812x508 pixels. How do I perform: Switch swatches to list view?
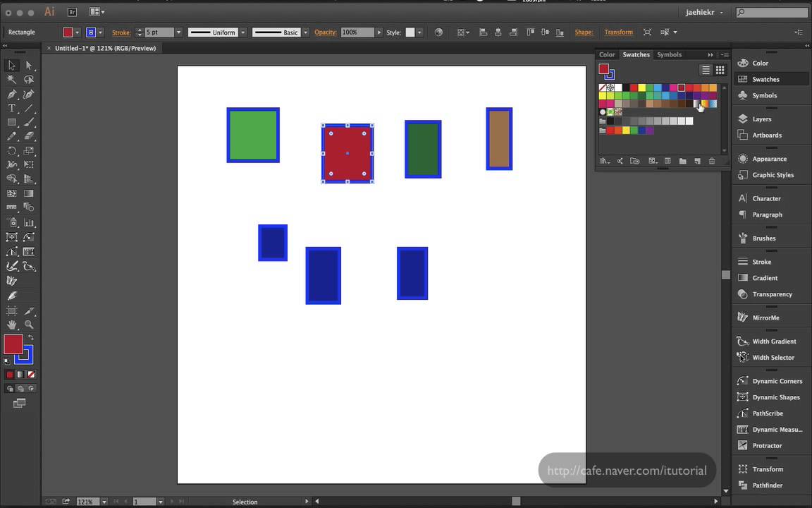706,70
